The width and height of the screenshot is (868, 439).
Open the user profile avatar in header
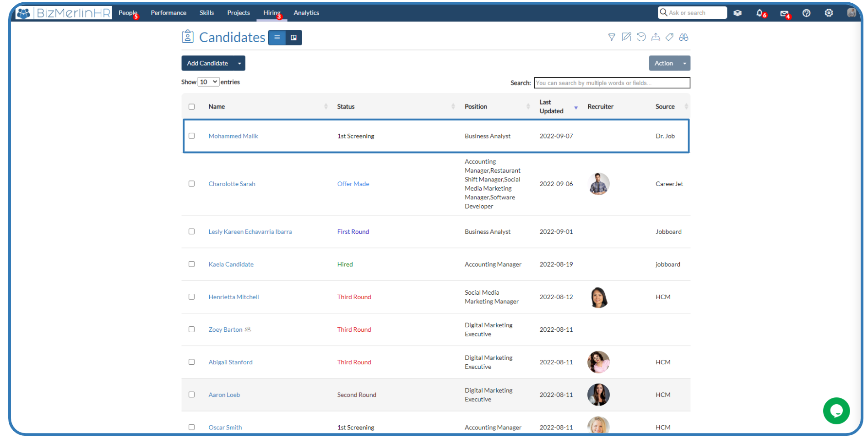(x=852, y=13)
